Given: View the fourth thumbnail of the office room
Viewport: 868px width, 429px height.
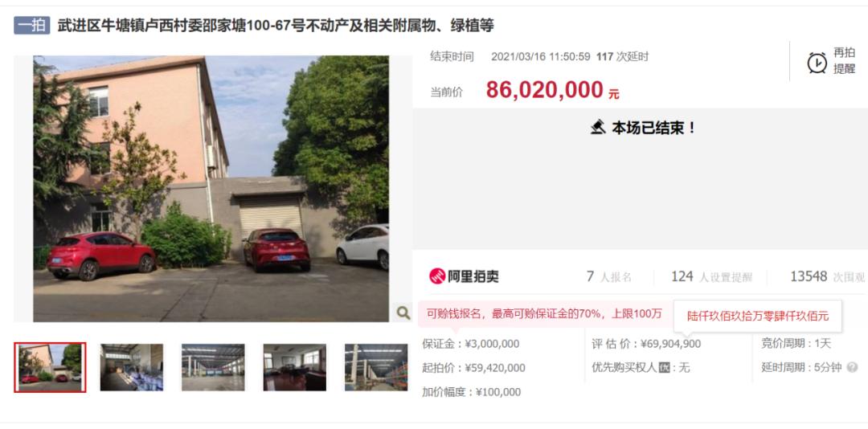Looking at the screenshot, I should [294, 368].
